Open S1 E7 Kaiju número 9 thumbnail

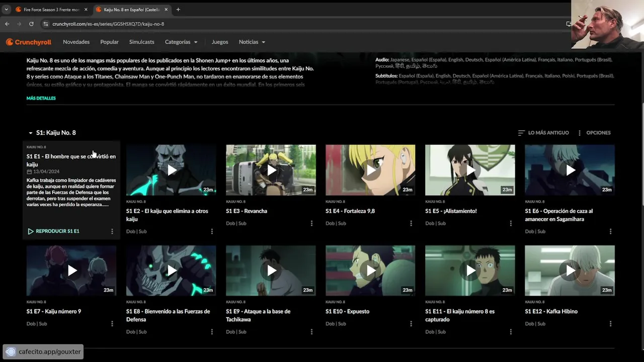(x=71, y=270)
